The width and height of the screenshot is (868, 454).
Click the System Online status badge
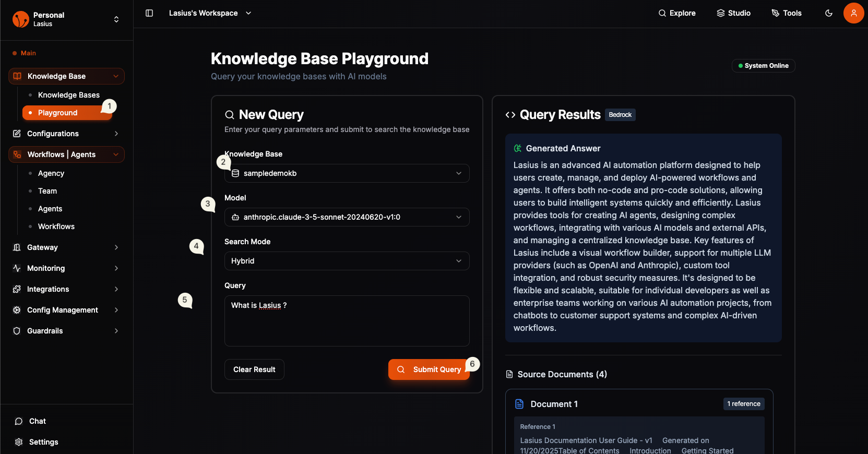[764, 66]
